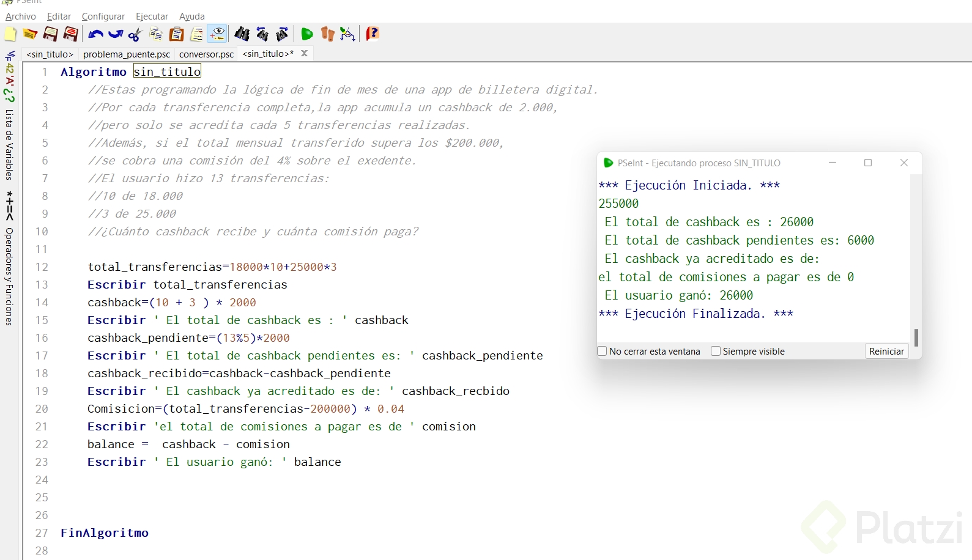The image size is (972, 560).
Task: Click line number 24 in the gutter
Action: click(42, 479)
